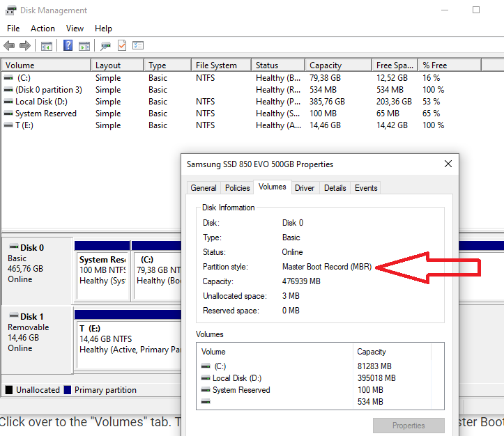Open the File menu
The image size is (504, 436).
click(x=13, y=29)
